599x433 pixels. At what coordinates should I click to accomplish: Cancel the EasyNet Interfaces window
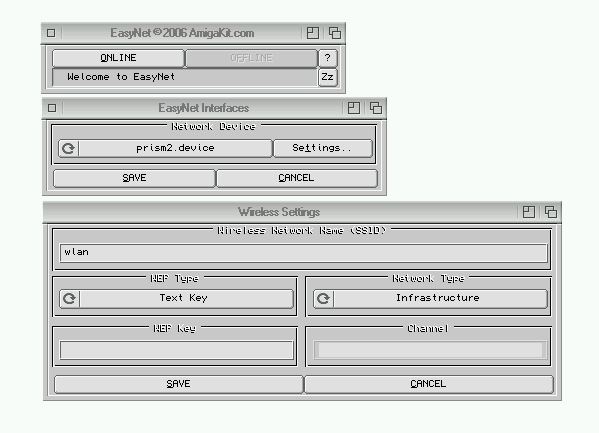[x=296, y=178]
